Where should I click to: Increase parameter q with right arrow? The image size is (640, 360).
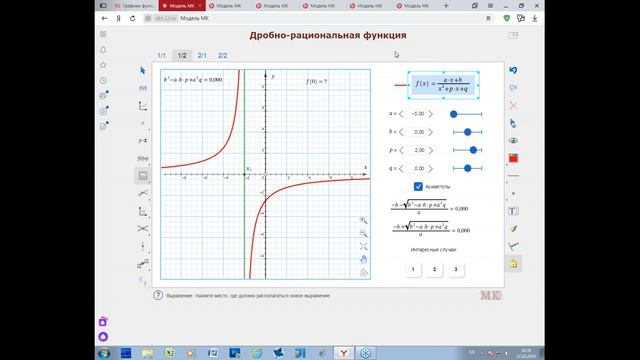coord(431,168)
